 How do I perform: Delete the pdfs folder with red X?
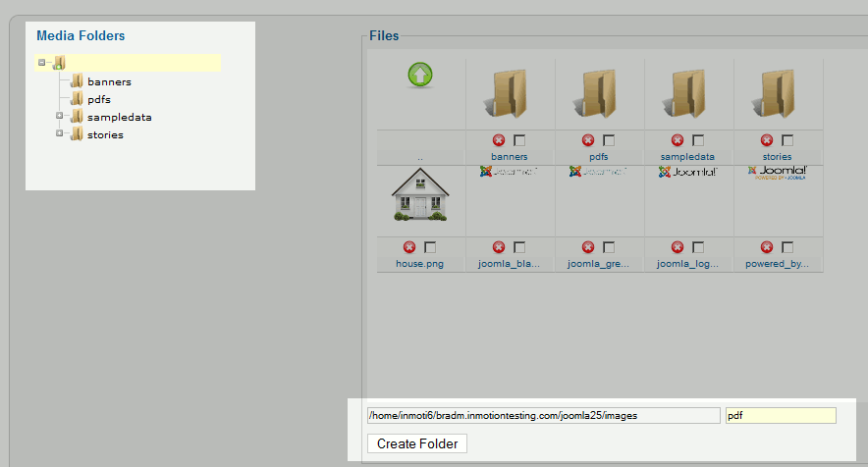point(588,140)
